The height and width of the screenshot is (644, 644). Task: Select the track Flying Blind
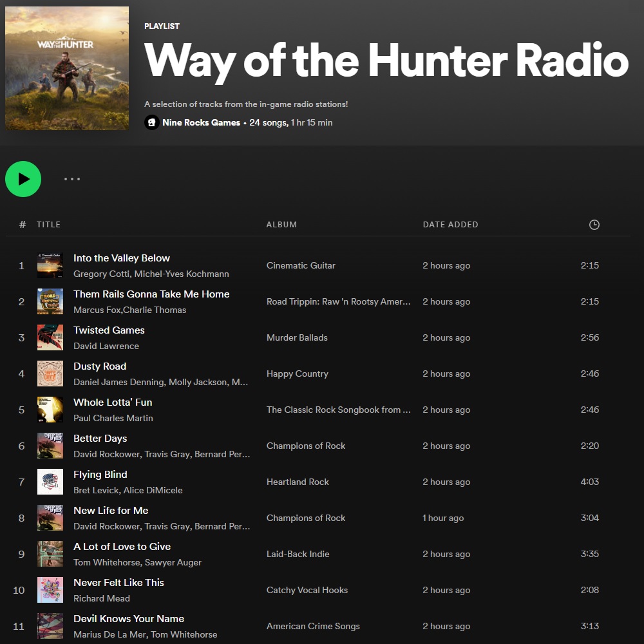click(x=100, y=475)
